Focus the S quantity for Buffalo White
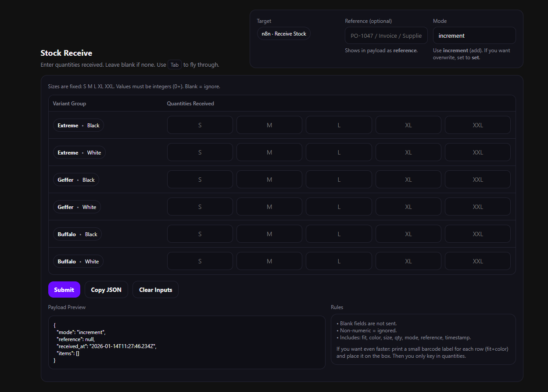Screen dimensions: 548x392 (200, 261)
